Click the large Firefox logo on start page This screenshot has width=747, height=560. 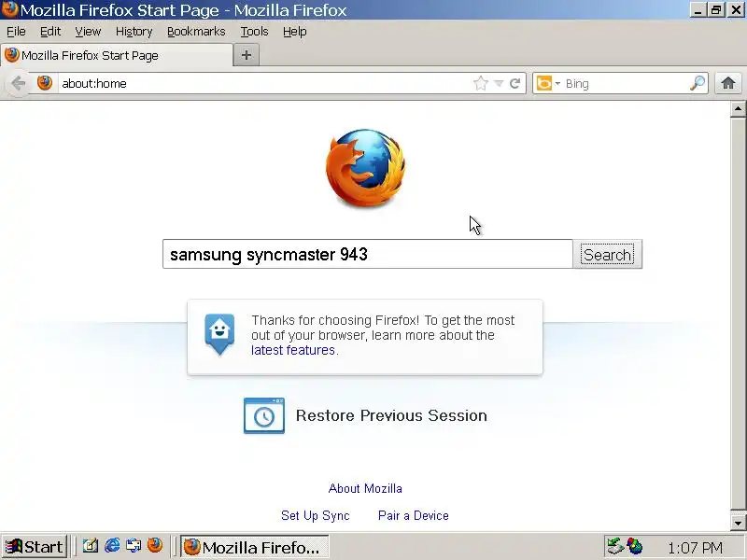tap(366, 168)
